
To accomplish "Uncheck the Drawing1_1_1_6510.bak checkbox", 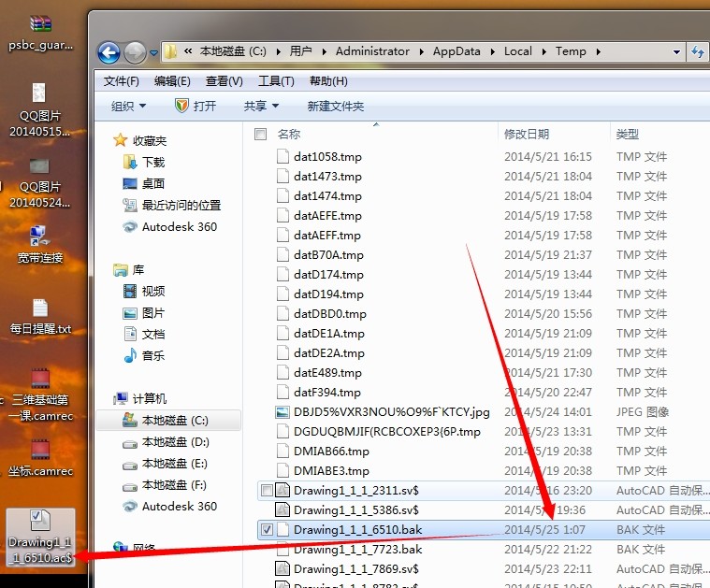I will 267,530.
